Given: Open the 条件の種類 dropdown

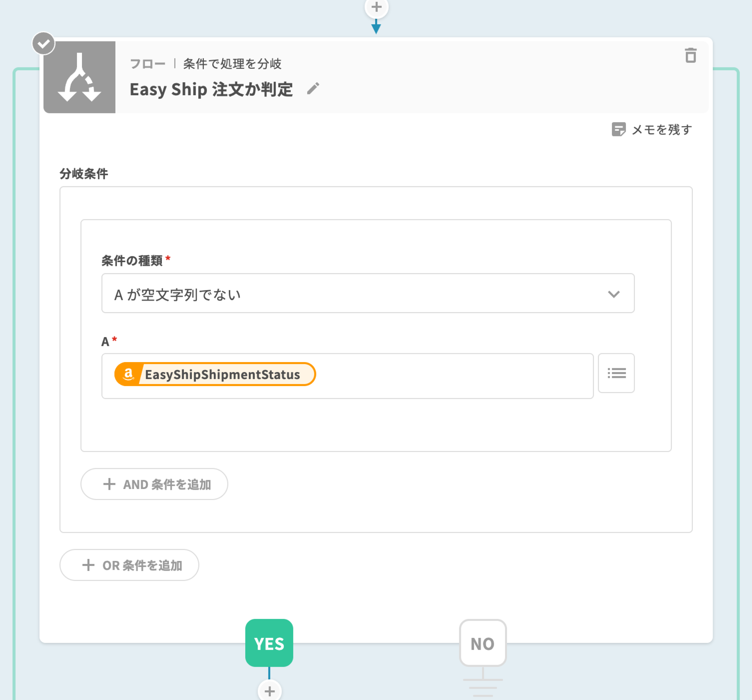Looking at the screenshot, I should tap(367, 293).
